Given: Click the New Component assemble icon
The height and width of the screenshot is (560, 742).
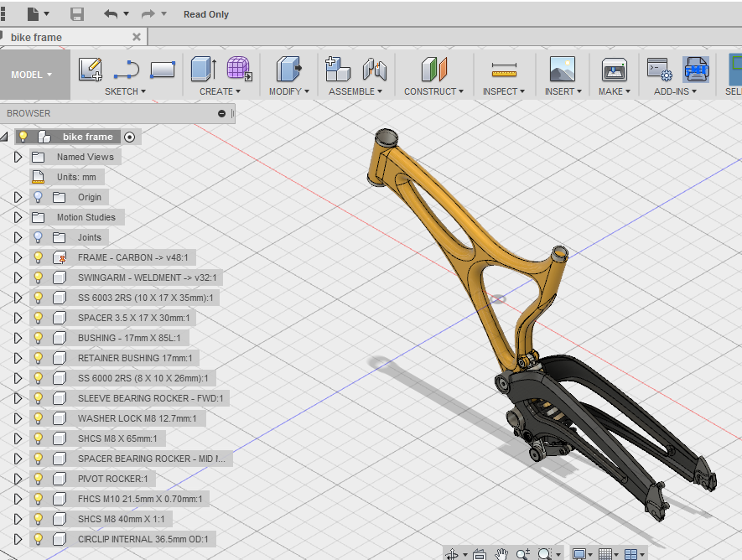Looking at the screenshot, I should point(337,69).
